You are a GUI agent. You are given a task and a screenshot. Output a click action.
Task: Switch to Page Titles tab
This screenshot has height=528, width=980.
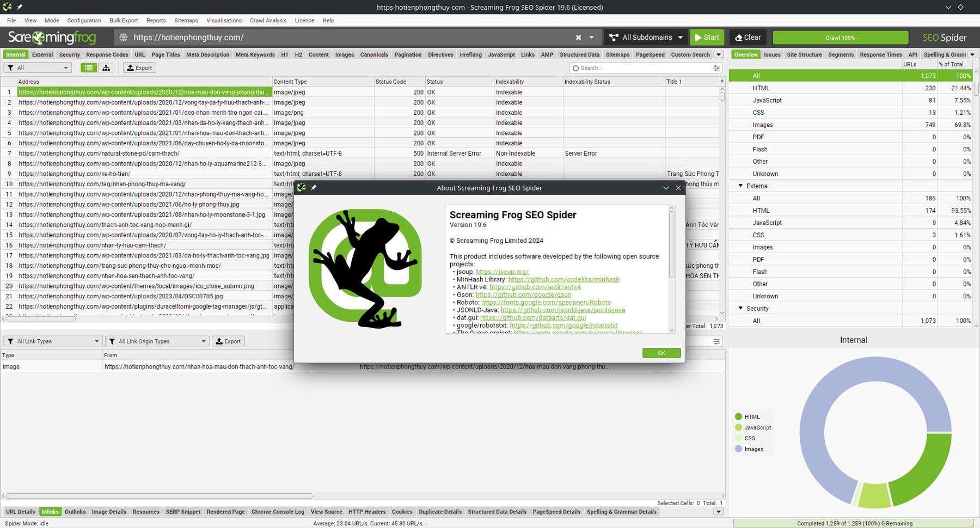tap(166, 54)
